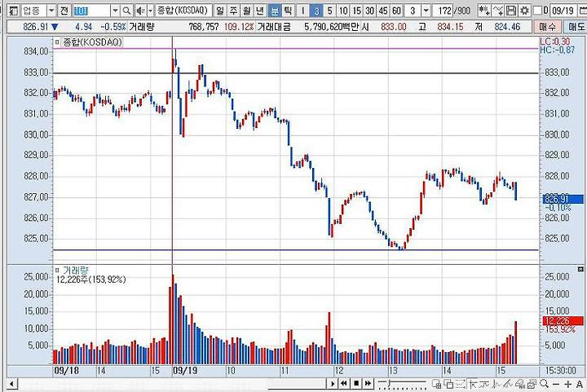Click the speaker sound icon
The height and width of the screenshot is (392, 587).
point(141,11)
